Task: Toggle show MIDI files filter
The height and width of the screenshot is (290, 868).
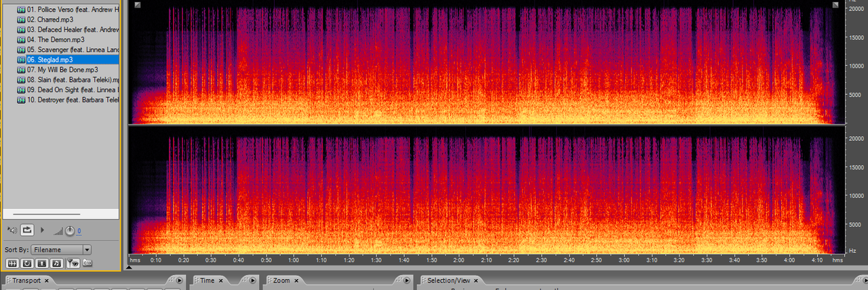Action: pos(56,264)
